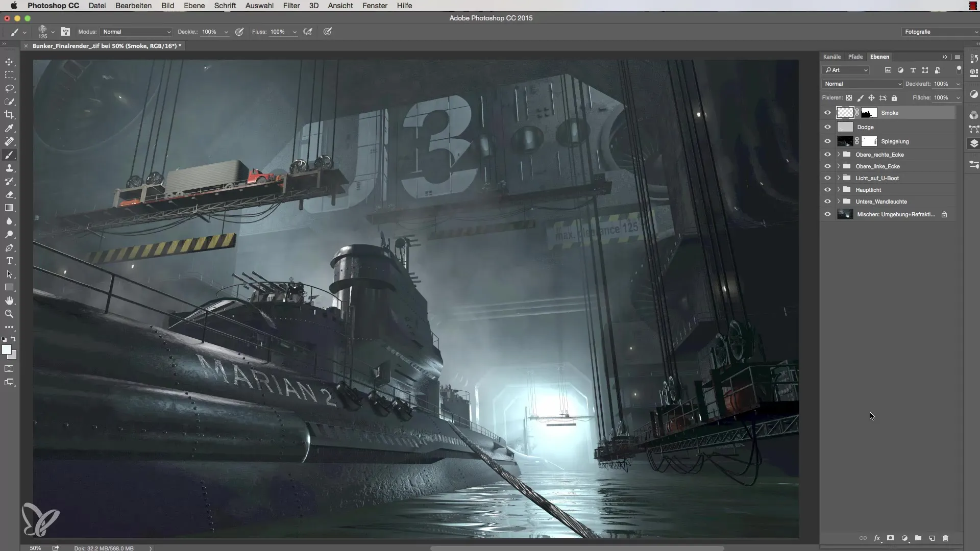Toggle the brush panel icon in options bar
The image size is (980, 551).
point(66,32)
